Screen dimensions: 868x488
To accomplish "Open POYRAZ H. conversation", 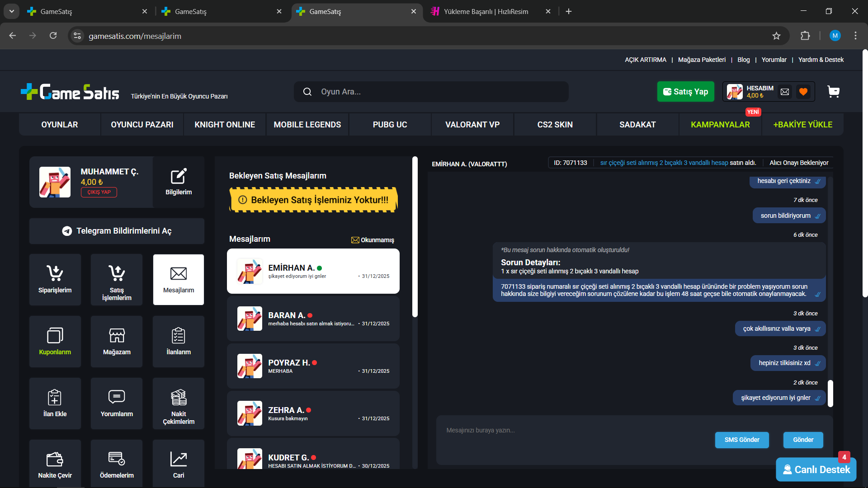I will 313,366.
